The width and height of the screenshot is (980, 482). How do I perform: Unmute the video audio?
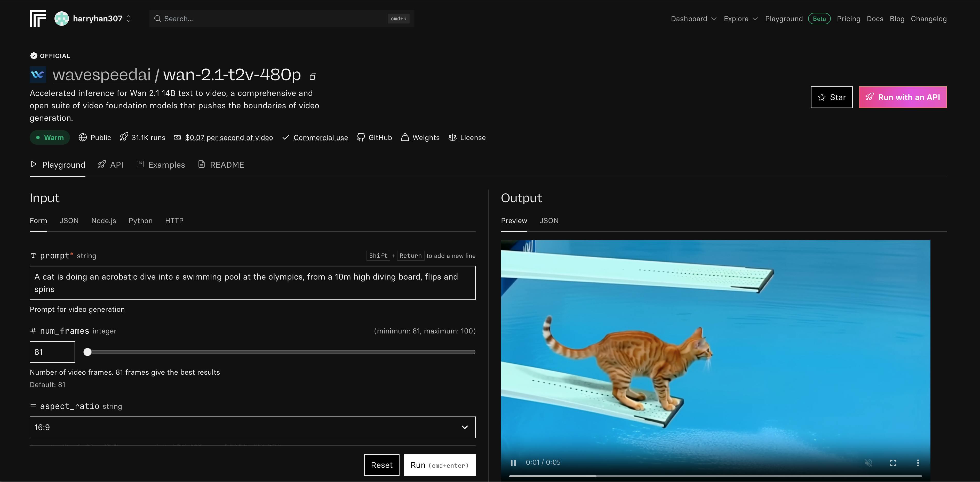(868, 463)
